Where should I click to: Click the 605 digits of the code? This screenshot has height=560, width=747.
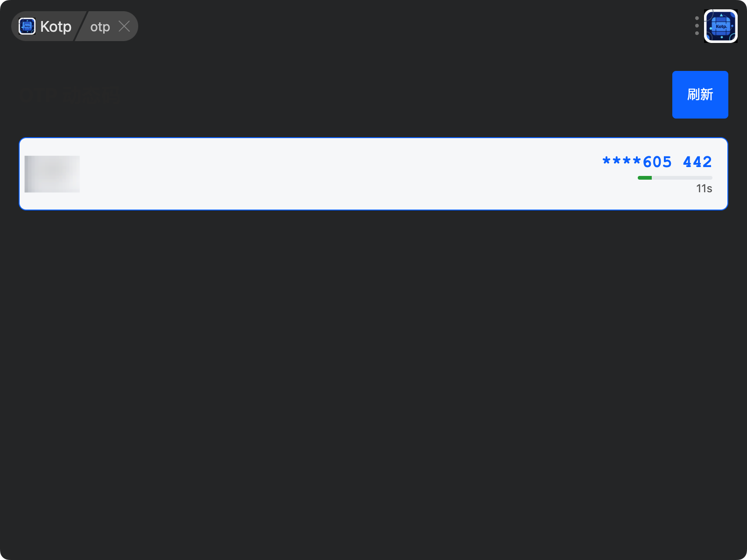pyautogui.click(x=657, y=162)
